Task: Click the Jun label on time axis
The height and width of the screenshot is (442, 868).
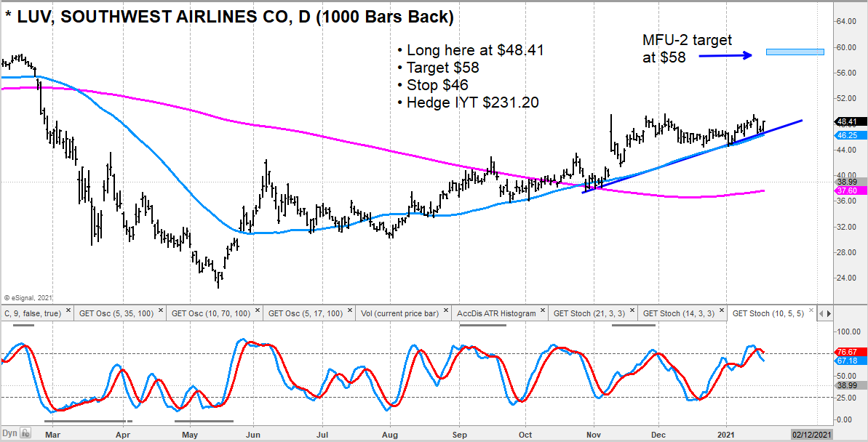Action: tap(253, 435)
